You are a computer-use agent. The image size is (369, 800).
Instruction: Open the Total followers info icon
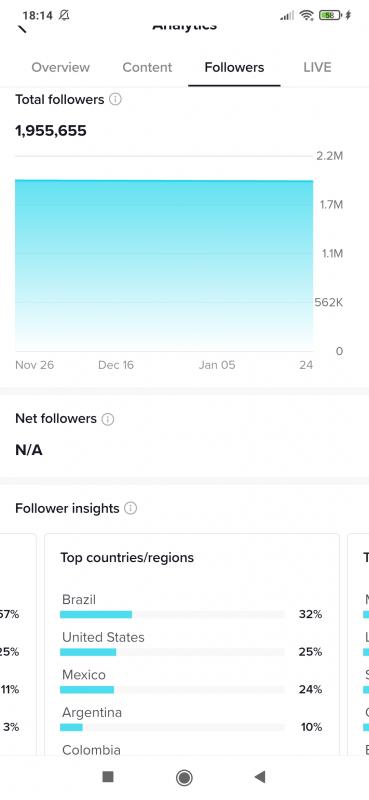[x=115, y=99]
